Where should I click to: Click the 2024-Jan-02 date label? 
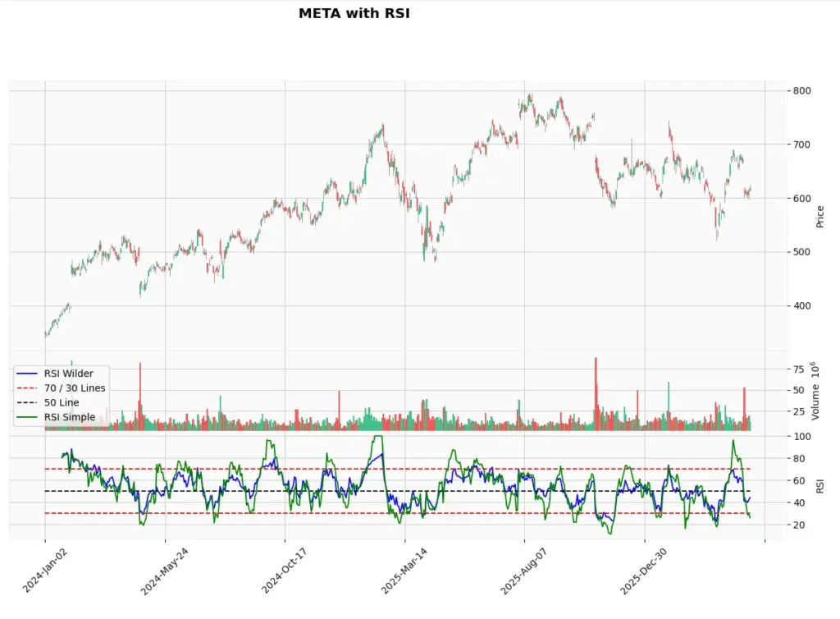point(45,570)
